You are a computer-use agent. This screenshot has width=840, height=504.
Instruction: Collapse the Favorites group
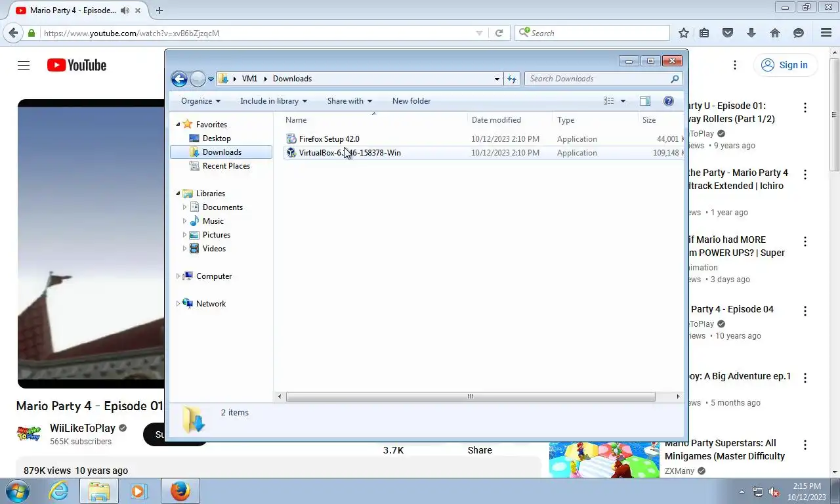(178, 125)
